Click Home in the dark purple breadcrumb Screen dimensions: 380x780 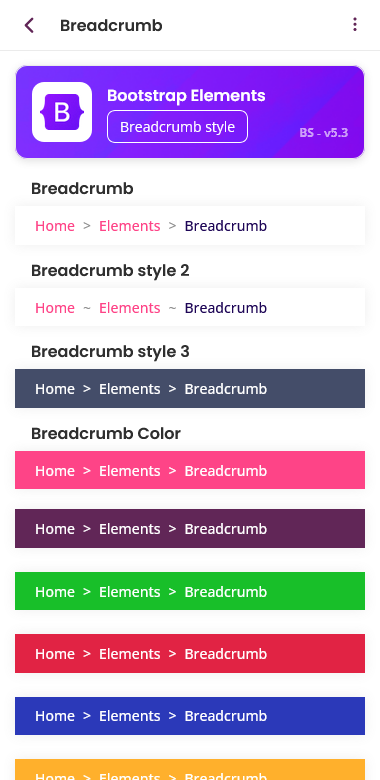tap(55, 529)
